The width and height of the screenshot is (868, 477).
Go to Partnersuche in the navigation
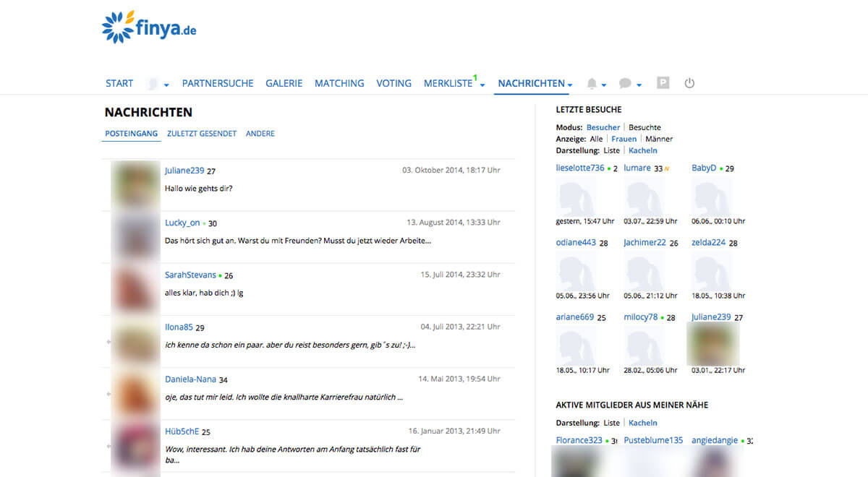(218, 83)
